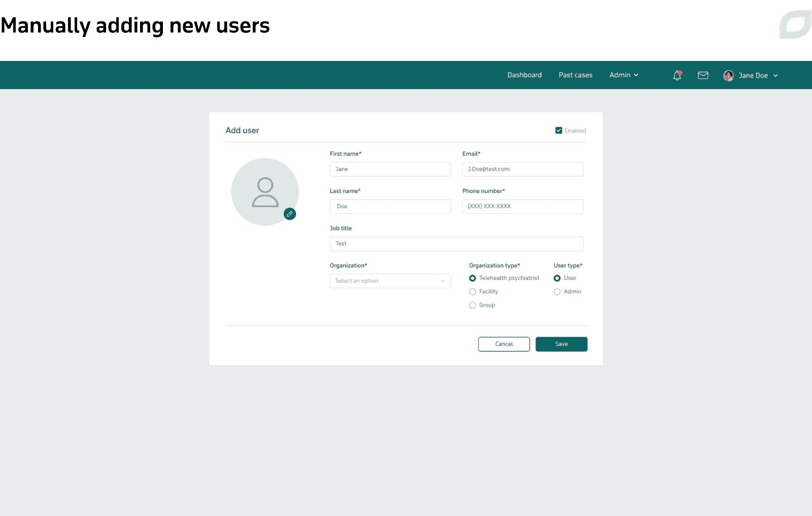The image size is (812, 516).
Task: Select Telehealth psychiatrist organization type
Action: click(x=472, y=278)
